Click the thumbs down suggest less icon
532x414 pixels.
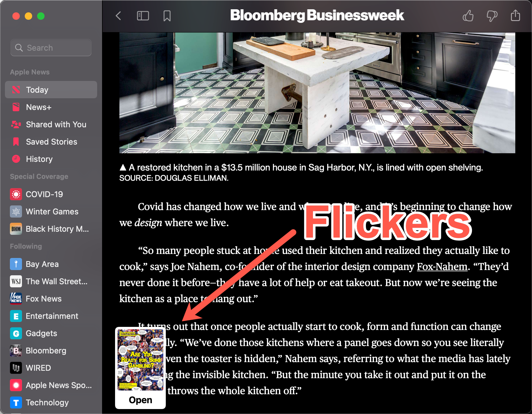(492, 16)
